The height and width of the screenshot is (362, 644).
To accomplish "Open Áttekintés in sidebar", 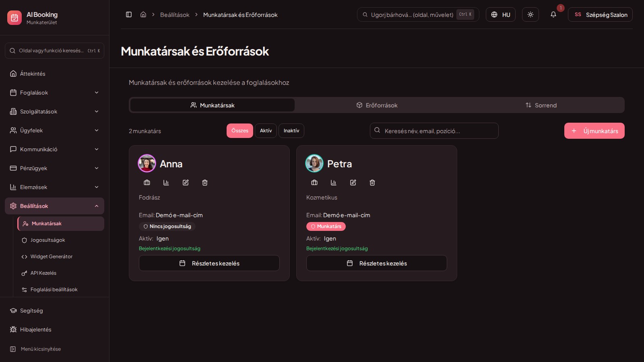I will pyautogui.click(x=54, y=74).
